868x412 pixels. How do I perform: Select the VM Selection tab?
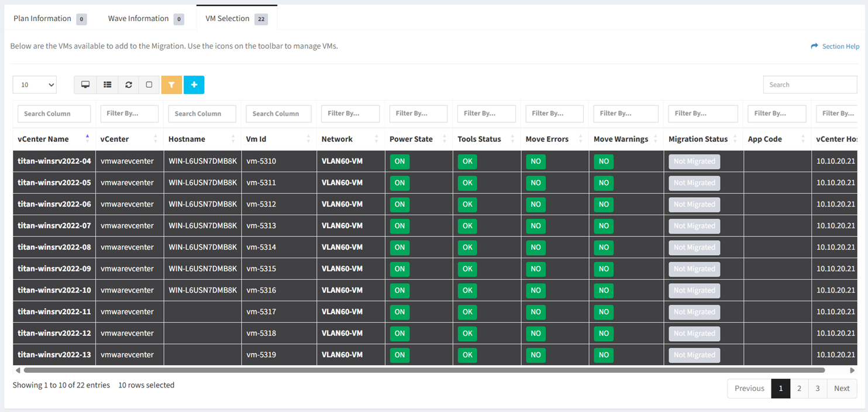(237, 19)
